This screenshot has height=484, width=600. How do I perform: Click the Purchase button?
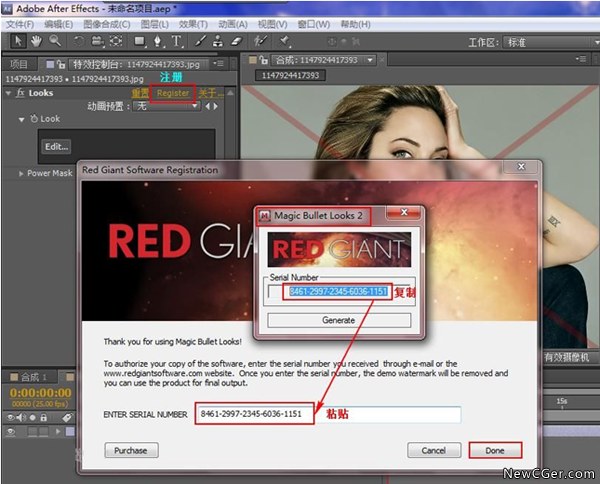pos(131,450)
